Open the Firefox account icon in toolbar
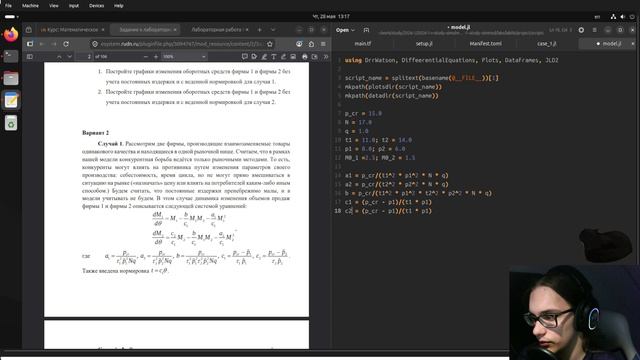 pos(299,44)
